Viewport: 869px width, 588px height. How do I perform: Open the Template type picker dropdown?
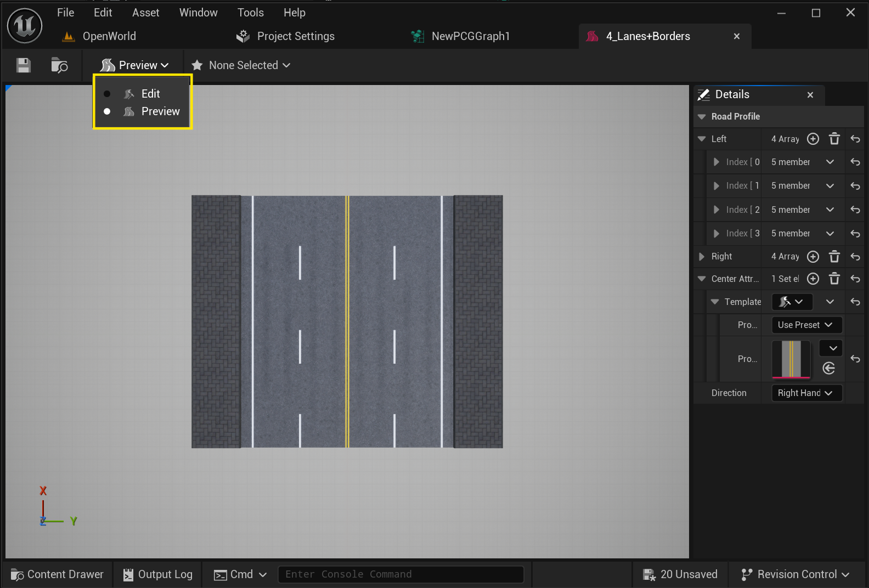[x=792, y=302]
